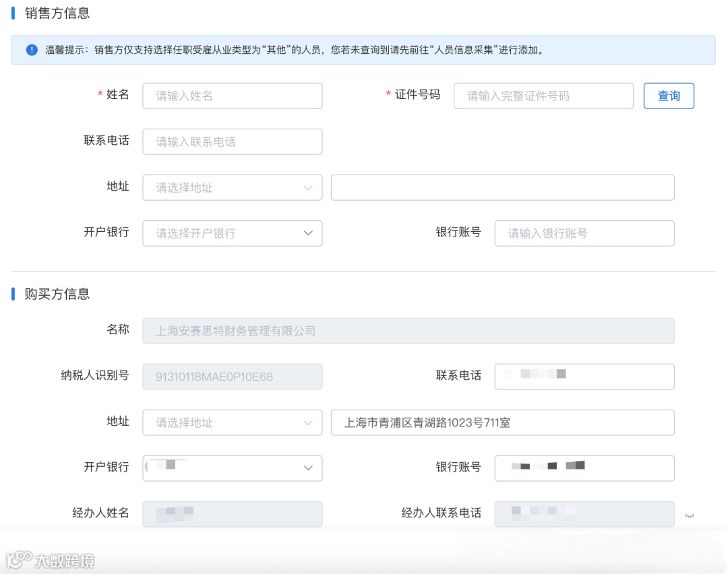Image resolution: width=728 pixels, height=574 pixels.
Task: Open the buyer 请选择地址 dropdown
Action: pyautogui.click(x=232, y=422)
